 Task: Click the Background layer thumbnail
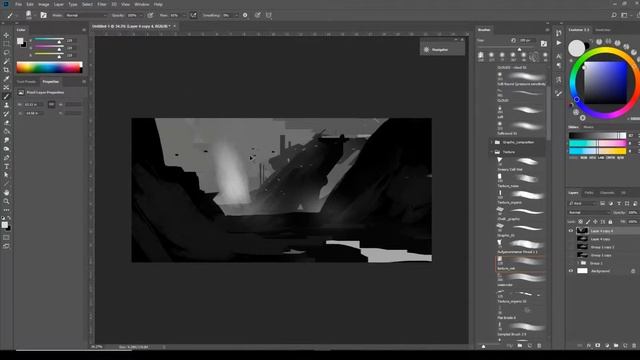click(582, 271)
